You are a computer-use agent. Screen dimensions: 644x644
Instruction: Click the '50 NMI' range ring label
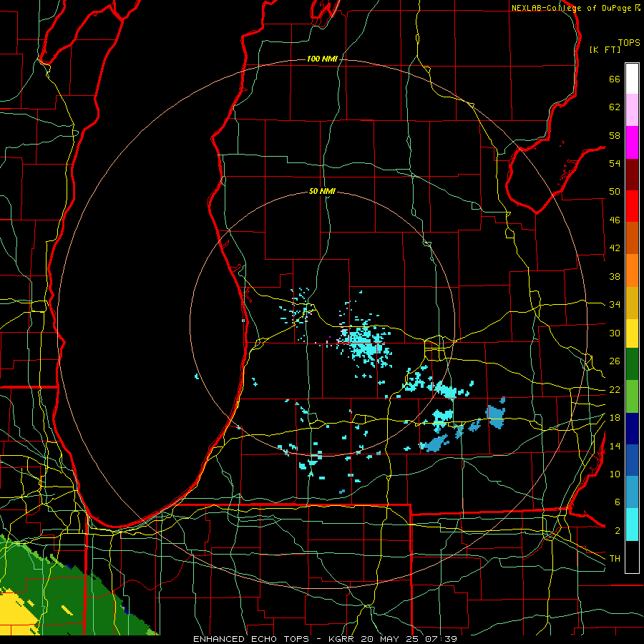tap(322, 191)
